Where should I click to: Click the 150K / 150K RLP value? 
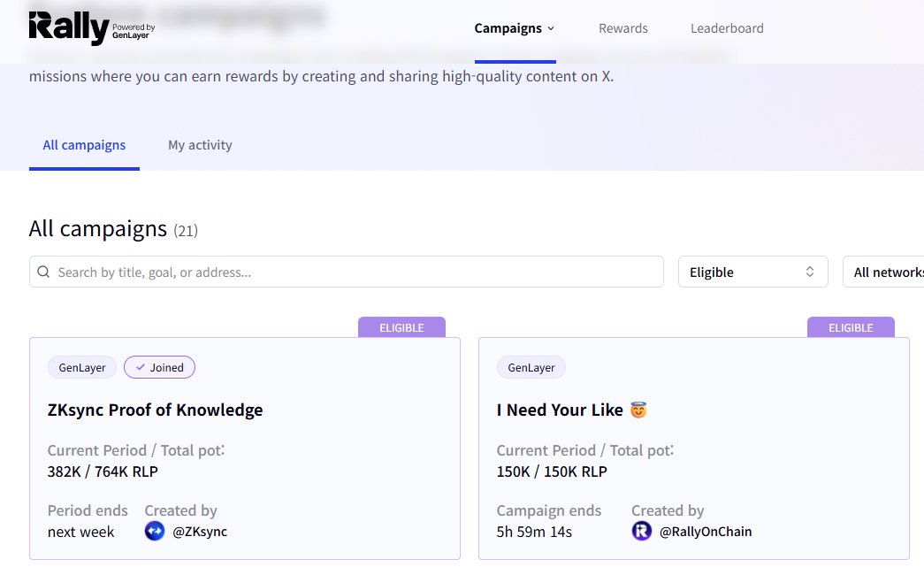(x=552, y=471)
